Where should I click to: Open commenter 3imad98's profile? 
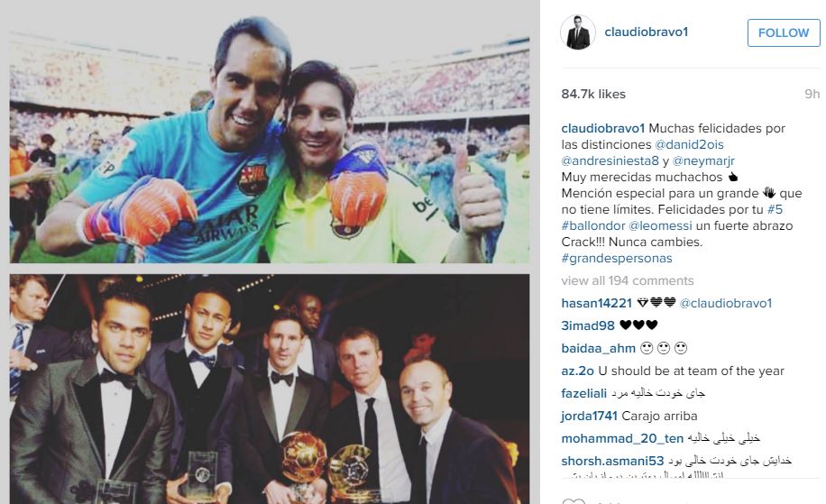tap(588, 326)
